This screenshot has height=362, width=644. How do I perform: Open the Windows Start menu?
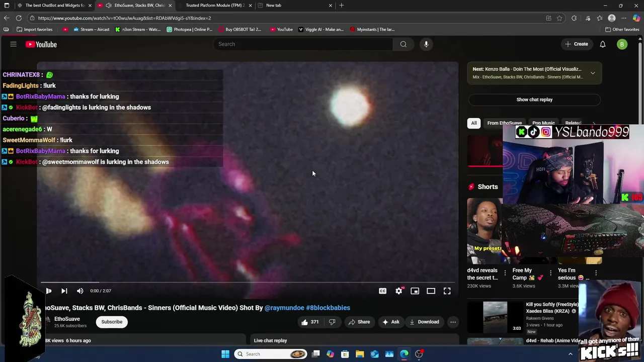tap(225, 354)
